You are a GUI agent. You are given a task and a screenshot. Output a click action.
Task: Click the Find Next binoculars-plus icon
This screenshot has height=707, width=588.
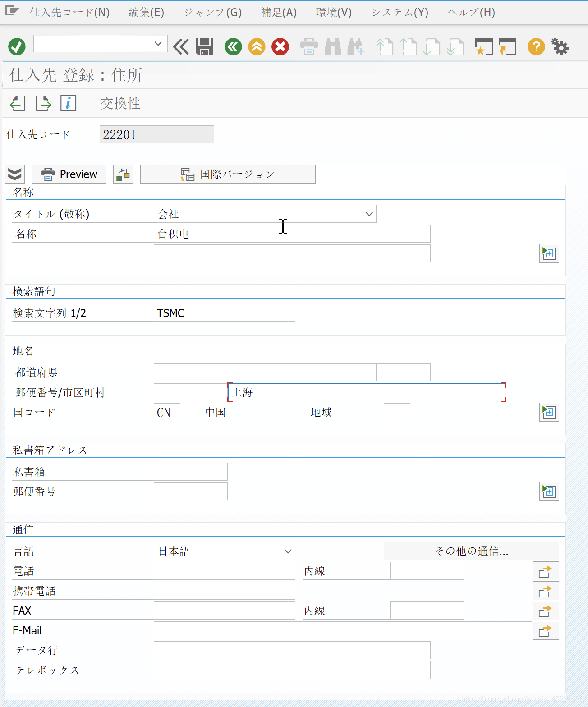coord(356,46)
